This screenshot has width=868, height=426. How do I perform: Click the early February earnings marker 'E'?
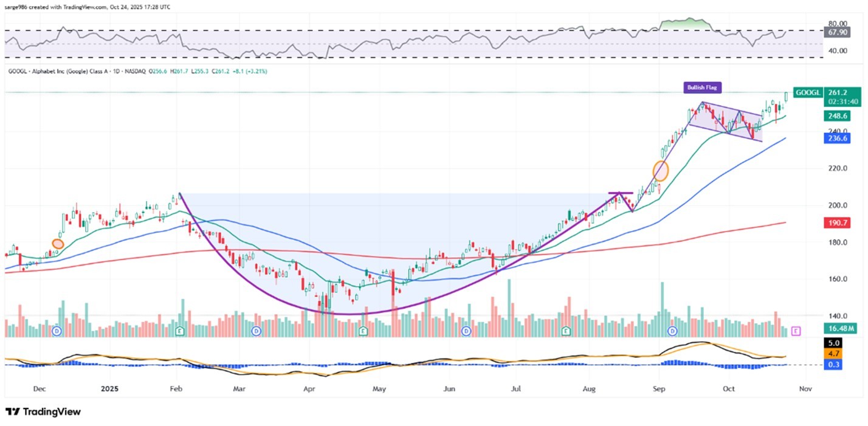180,331
